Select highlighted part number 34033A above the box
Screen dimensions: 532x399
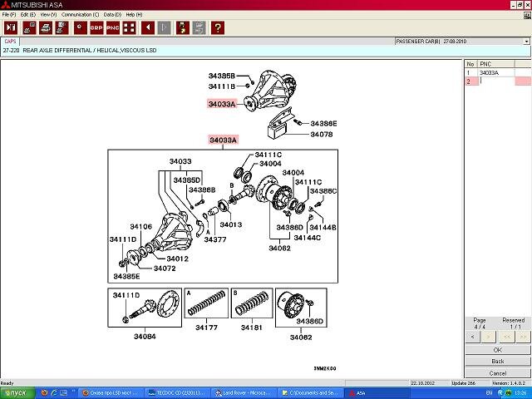[223, 140]
